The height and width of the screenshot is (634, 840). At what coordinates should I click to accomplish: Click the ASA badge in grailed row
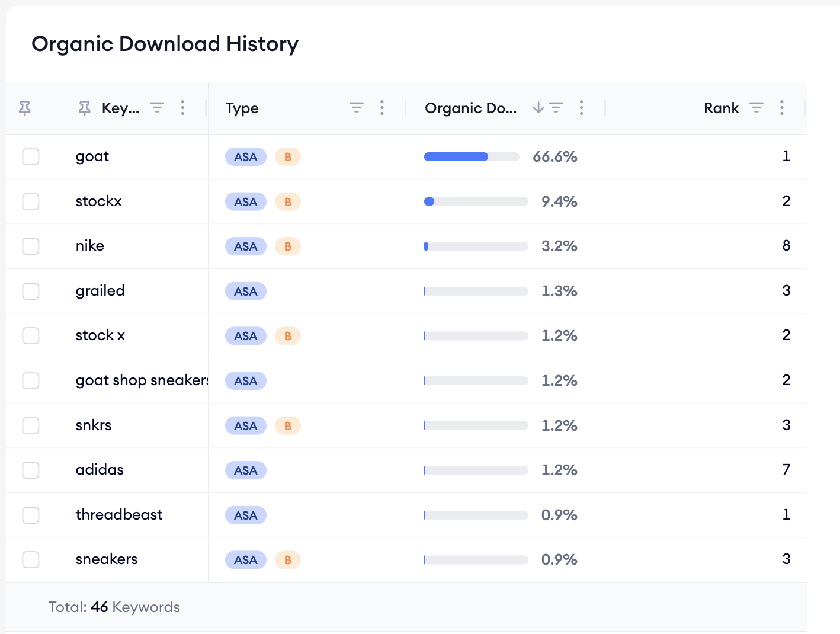click(x=246, y=292)
